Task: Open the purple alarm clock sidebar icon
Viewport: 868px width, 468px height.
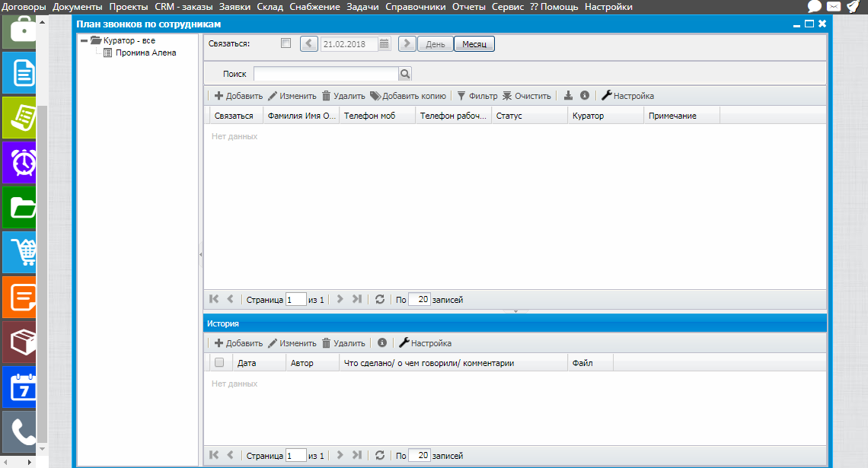Action: (19, 162)
